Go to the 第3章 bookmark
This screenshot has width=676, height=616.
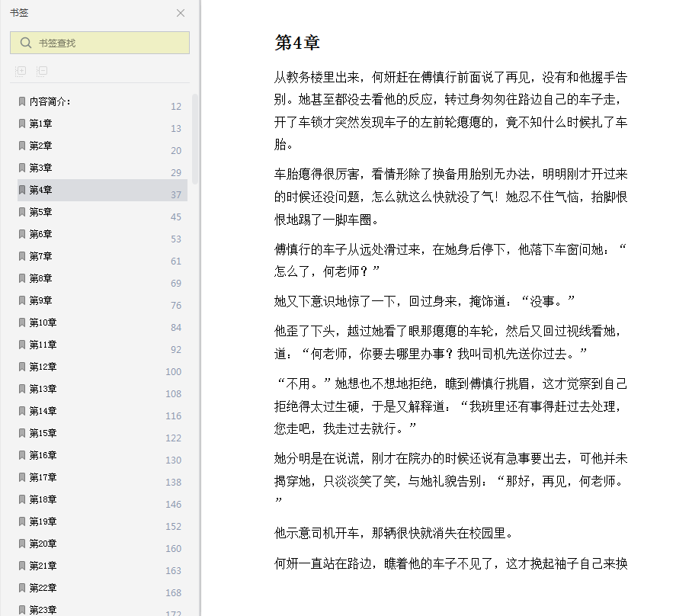click(102, 168)
